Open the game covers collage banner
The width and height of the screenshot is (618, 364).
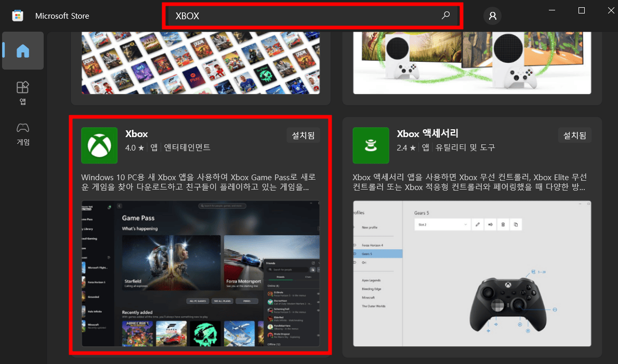point(201,63)
